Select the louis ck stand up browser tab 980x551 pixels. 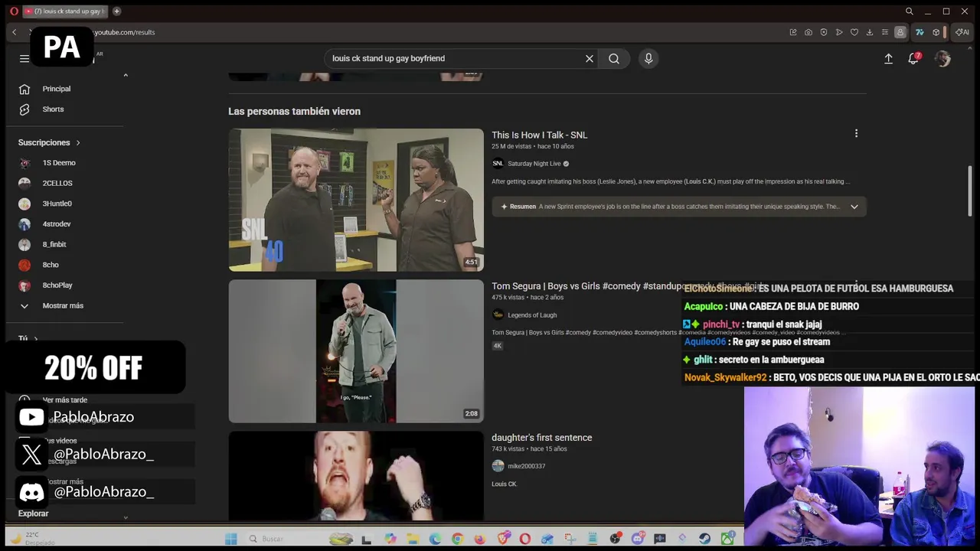pyautogui.click(x=65, y=11)
